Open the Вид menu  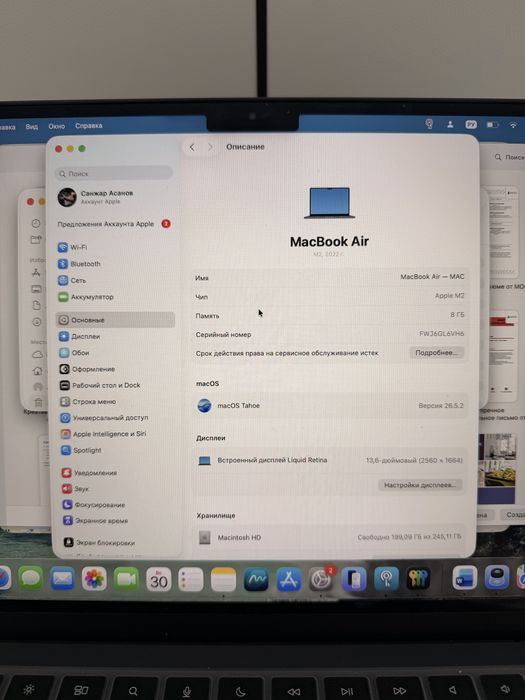pyautogui.click(x=32, y=126)
